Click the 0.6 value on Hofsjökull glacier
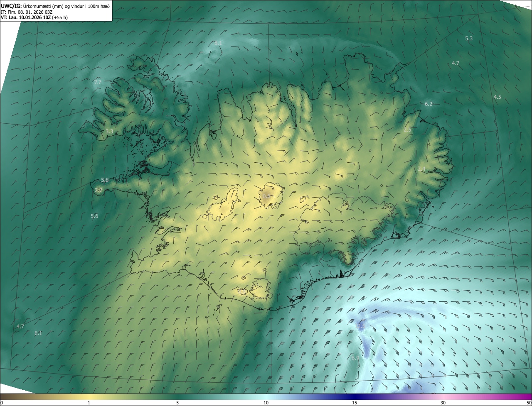Viewport: 532px width, 406px height. tap(267, 196)
